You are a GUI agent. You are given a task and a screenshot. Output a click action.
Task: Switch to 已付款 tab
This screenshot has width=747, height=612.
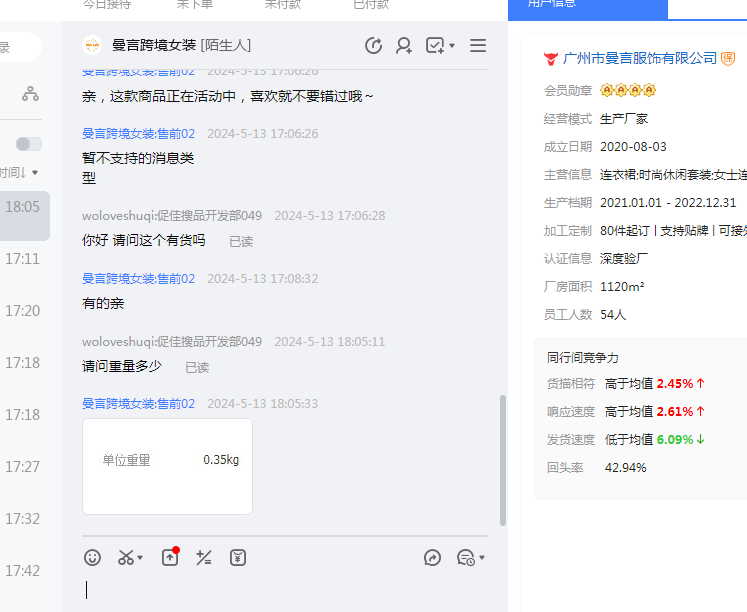(x=371, y=5)
